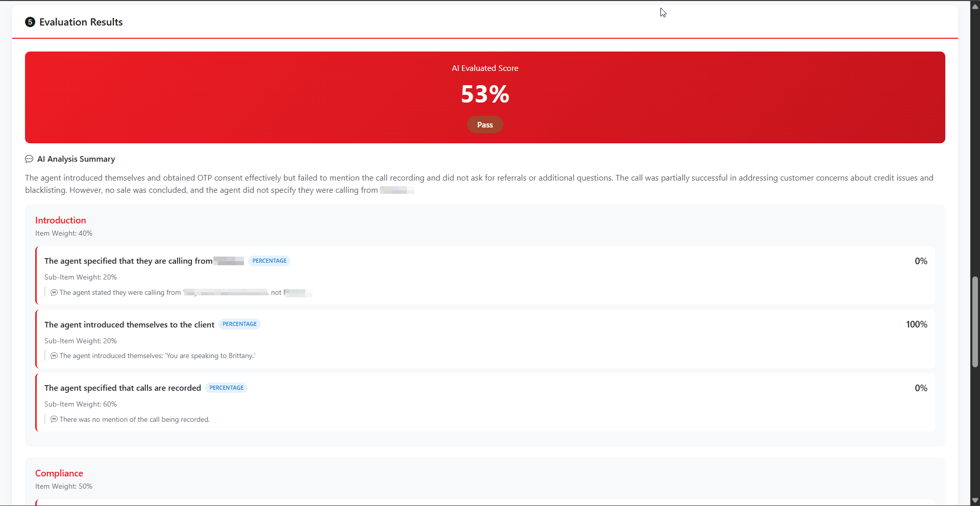Image resolution: width=980 pixels, height=506 pixels.
Task: Click the Introduction section heading
Action: click(x=61, y=220)
